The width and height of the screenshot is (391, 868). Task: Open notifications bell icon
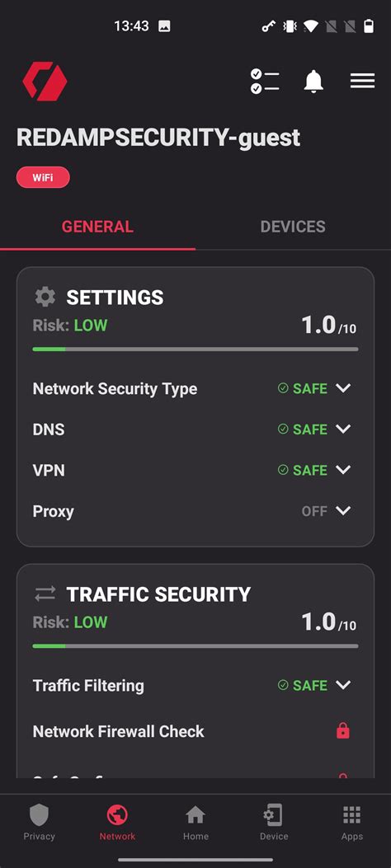(x=313, y=82)
